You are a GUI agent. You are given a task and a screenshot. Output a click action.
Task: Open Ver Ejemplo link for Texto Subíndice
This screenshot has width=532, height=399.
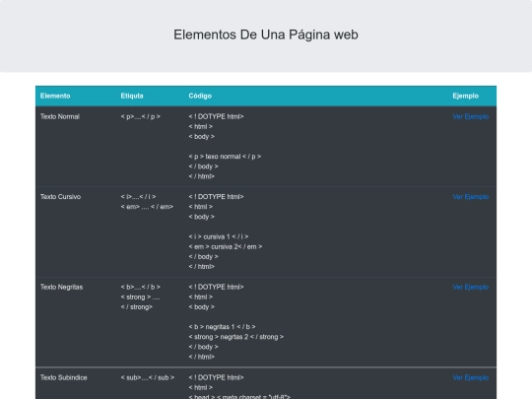tap(471, 377)
